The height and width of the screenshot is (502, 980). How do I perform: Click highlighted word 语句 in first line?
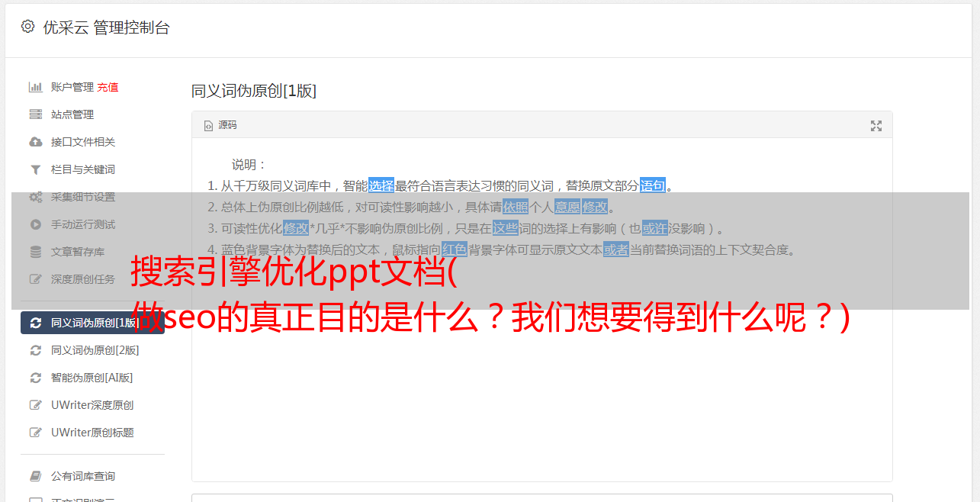(653, 185)
